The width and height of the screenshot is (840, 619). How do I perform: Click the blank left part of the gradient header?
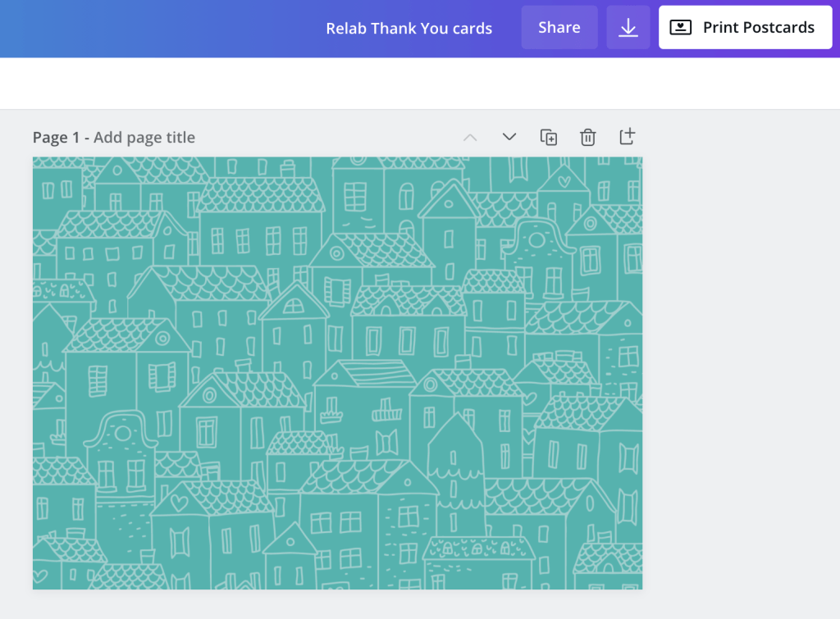123,29
